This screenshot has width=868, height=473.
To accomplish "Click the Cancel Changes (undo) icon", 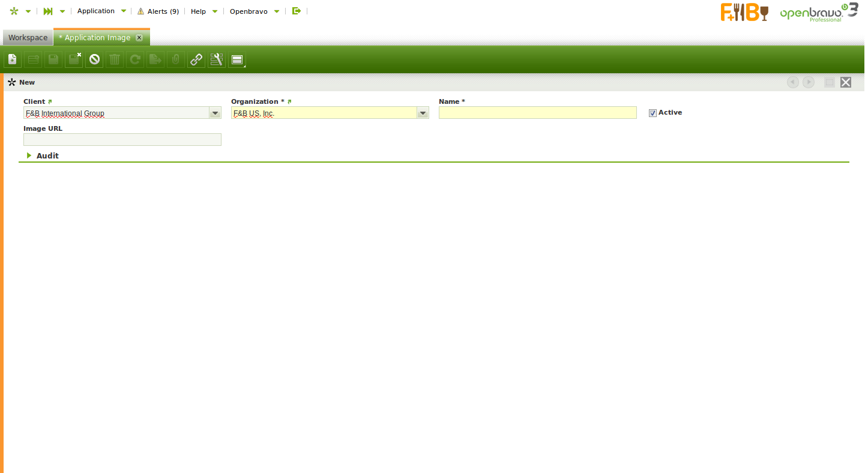I will click(94, 59).
